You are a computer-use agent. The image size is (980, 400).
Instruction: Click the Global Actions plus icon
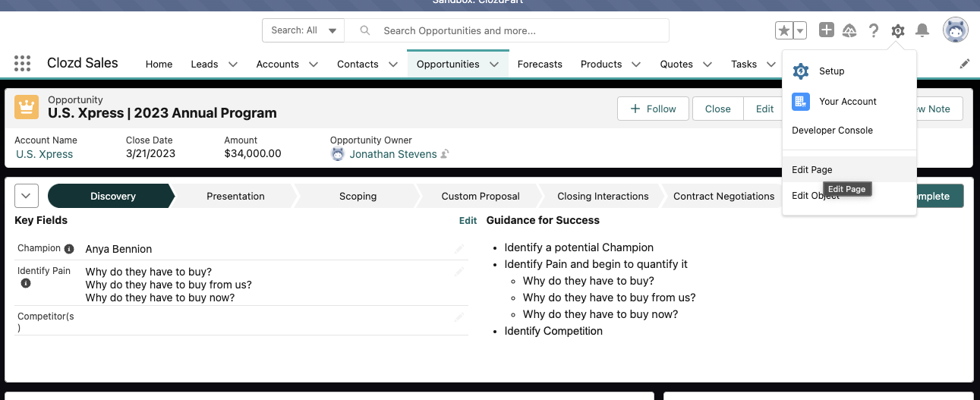pos(827,30)
